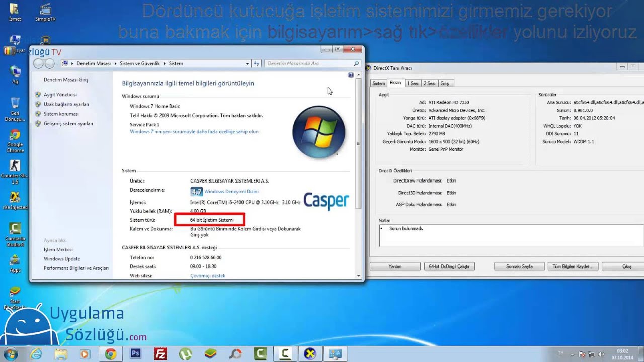Viewport: 644px width, 362px height.
Task: Open Windows Deneyimi Dizini link
Action: [x=231, y=192]
